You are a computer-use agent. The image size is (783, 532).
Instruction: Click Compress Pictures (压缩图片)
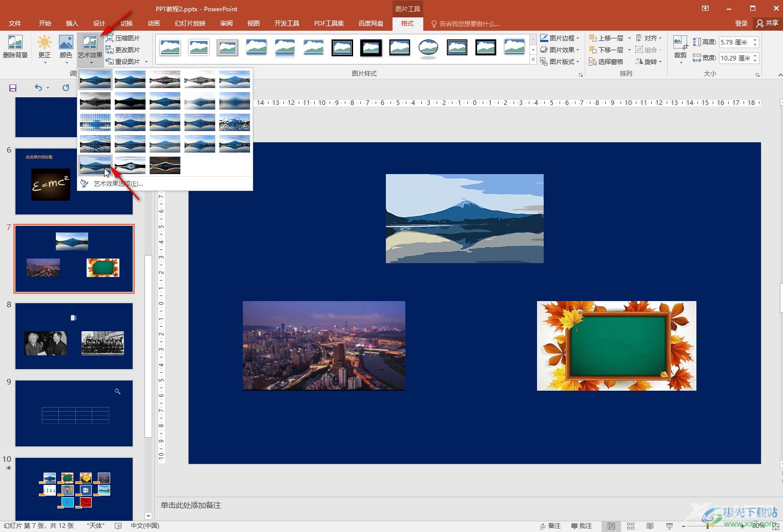(122, 38)
